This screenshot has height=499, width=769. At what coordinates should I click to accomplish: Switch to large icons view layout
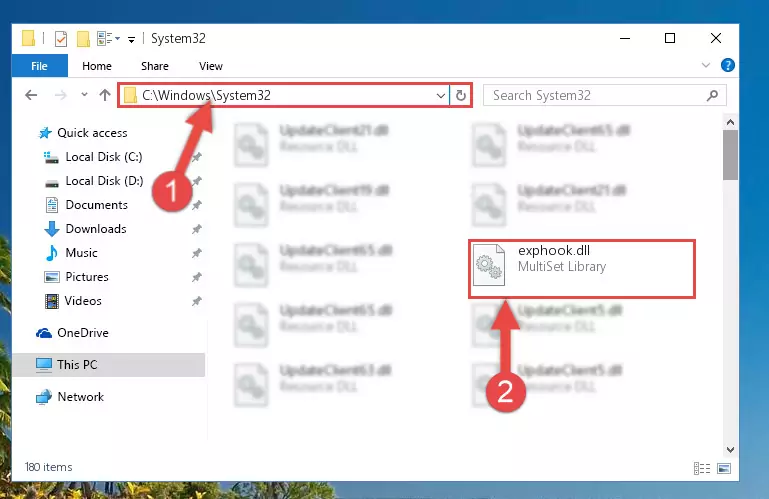tap(724, 469)
